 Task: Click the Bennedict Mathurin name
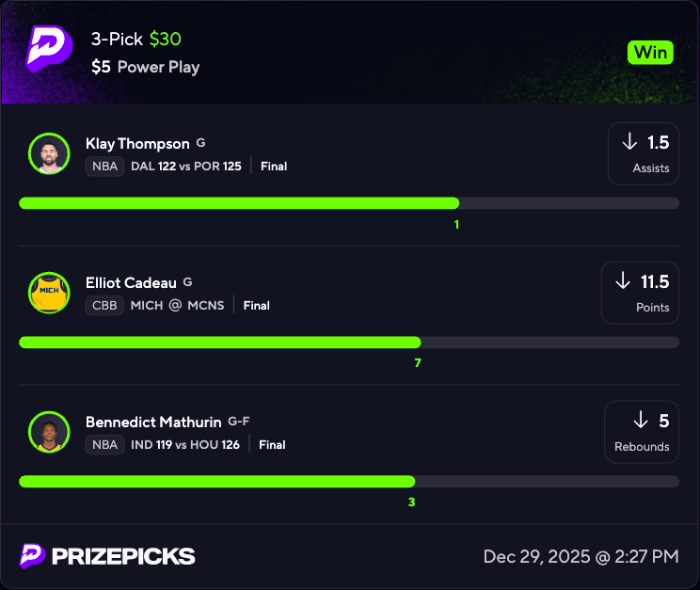153,422
